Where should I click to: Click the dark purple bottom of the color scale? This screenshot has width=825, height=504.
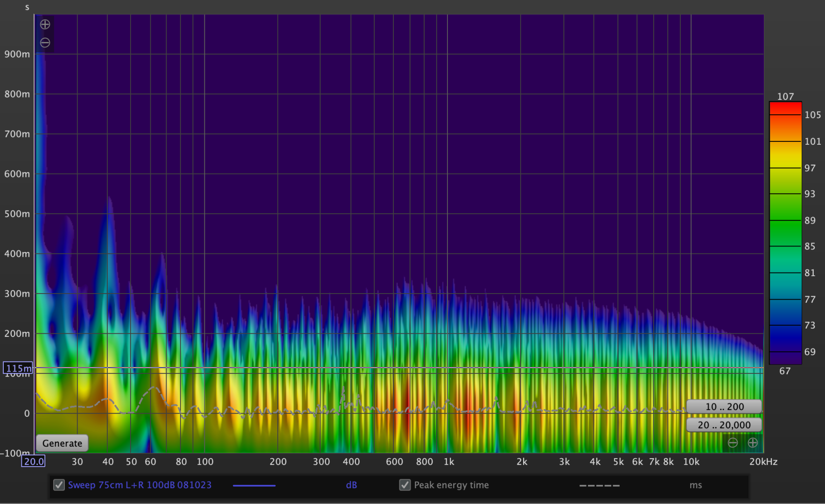(x=785, y=358)
